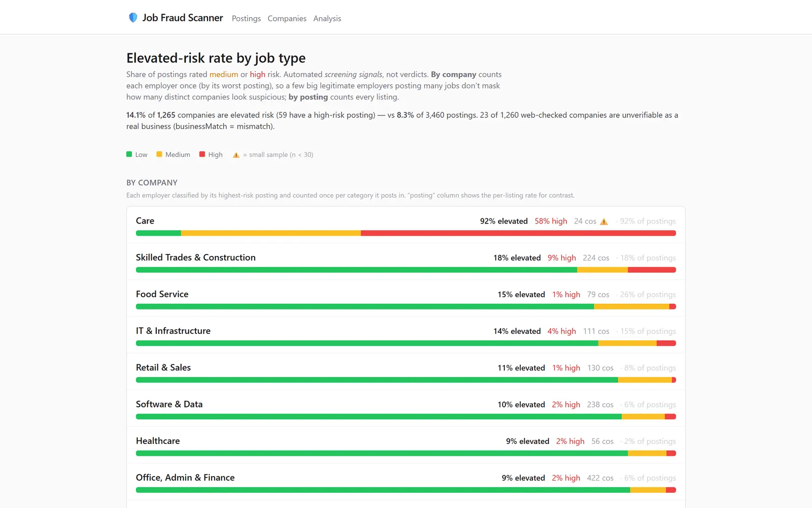Screen dimensions: 812x508
Task: Click '24 cos' in Care row
Action: tap(585, 221)
